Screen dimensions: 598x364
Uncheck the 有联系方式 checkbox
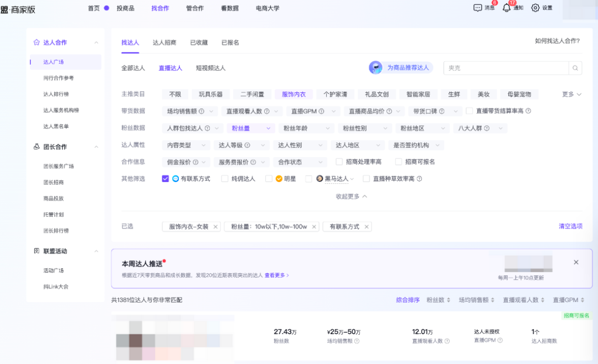point(164,178)
